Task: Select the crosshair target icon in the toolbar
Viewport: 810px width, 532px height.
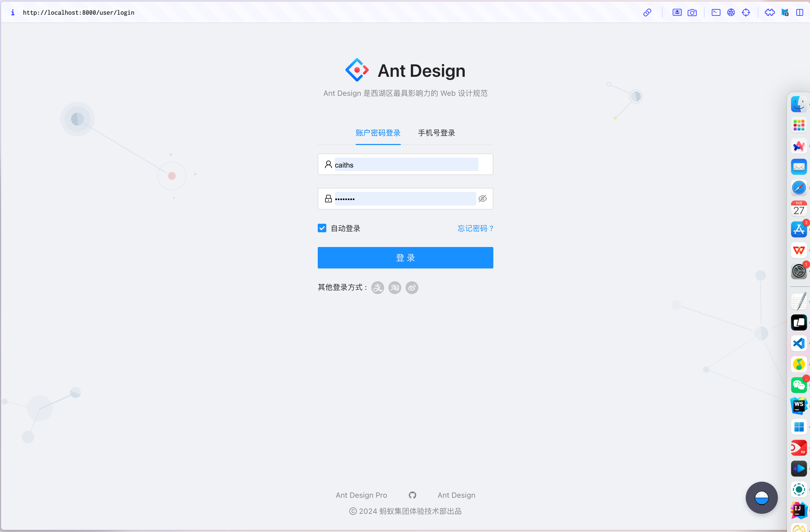Action: coord(746,12)
